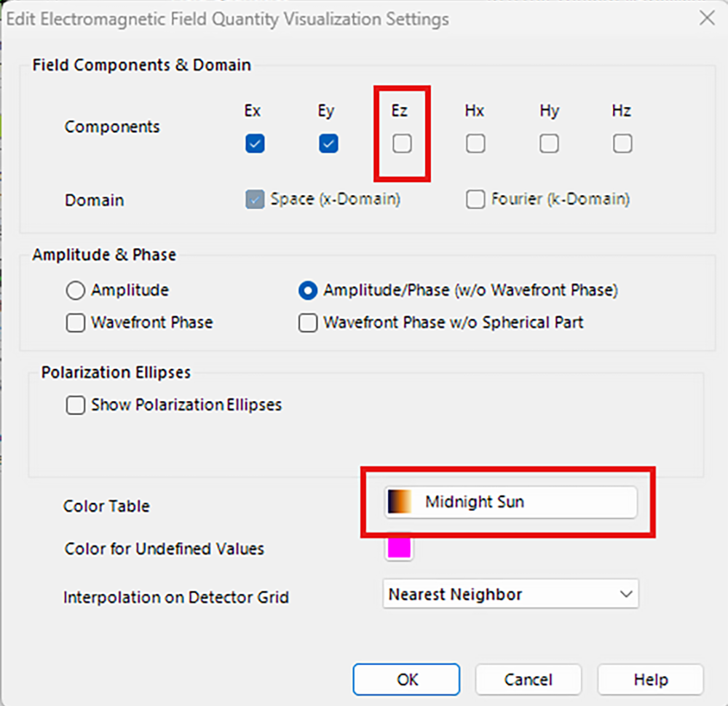Expand the Nearest Neighbor interpolation dropdown
The image size is (728, 706).
(x=511, y=594)
